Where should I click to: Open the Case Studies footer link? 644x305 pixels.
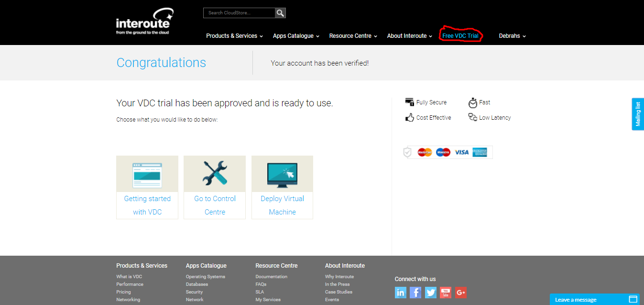[x=338, y=292]
